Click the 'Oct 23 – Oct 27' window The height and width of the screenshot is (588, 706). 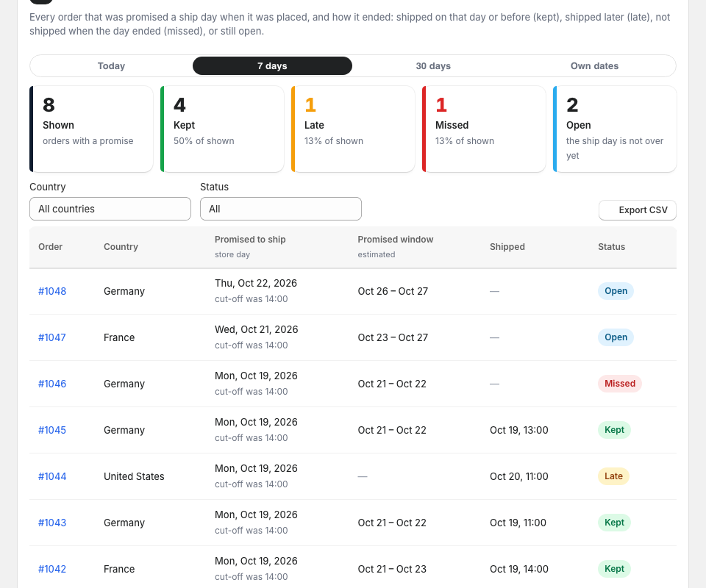coord(393,338)
